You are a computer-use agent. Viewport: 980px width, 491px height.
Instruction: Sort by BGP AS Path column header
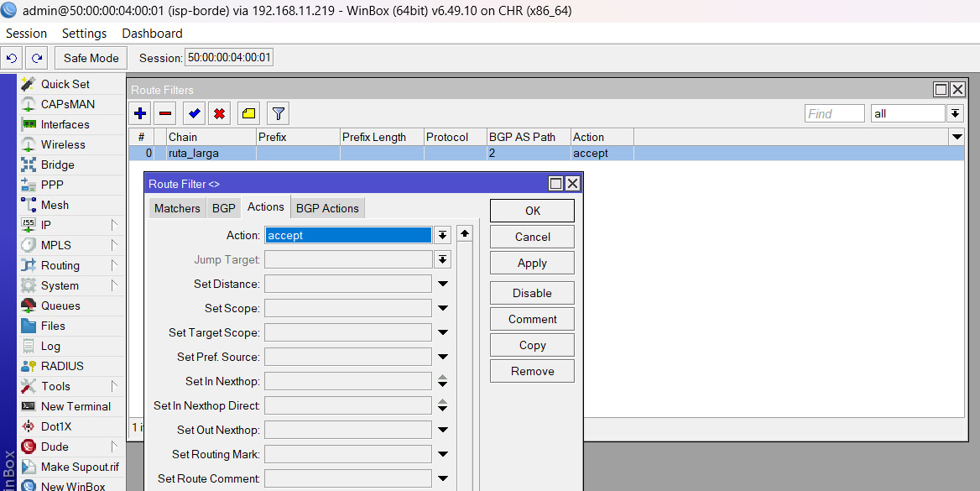coord(528,137)
